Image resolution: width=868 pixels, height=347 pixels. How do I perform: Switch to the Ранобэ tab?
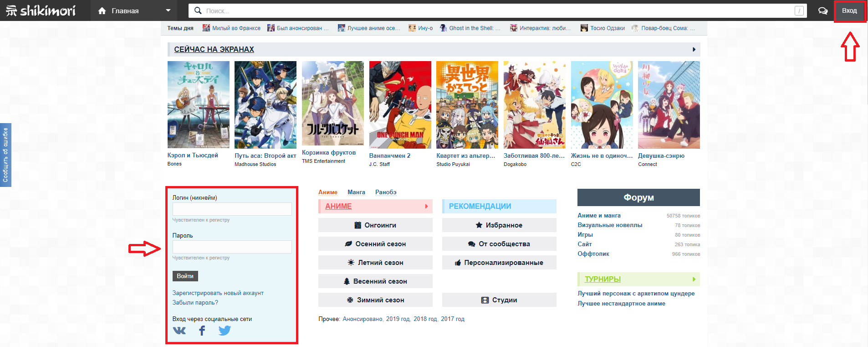pyautogui.click(x=386, y=192)
